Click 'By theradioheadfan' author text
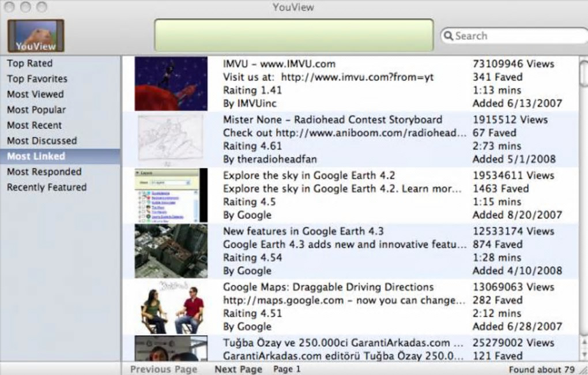This screenshot has width=588, height=375. pyautogui.click(x=270, y=159)
